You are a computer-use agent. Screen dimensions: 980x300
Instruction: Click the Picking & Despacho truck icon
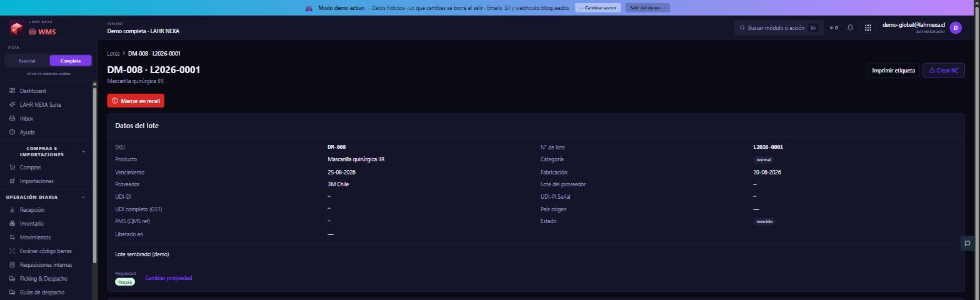[x=12, y=279]
